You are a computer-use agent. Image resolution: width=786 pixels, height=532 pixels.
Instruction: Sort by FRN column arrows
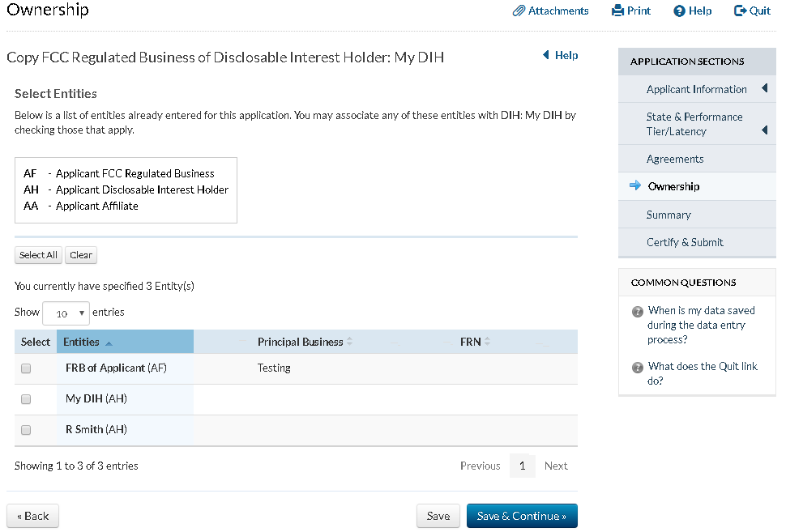pyautogui.click(x=488, y=342)
